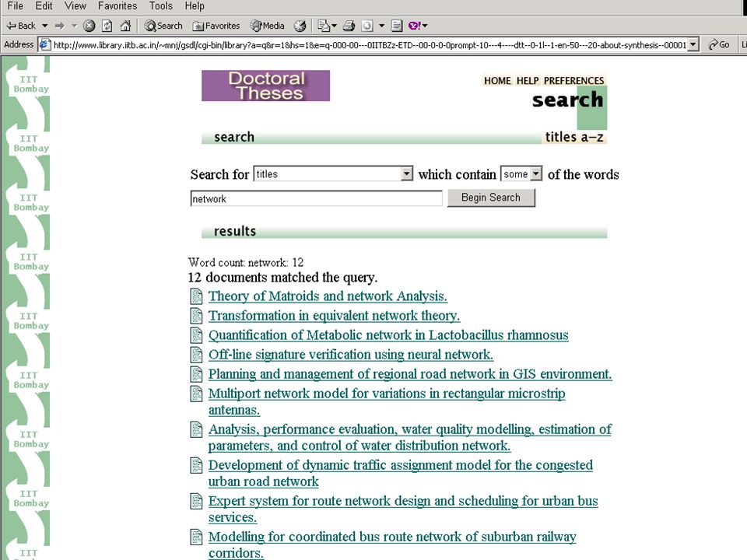Viewport: 747px width, 560px height.
Task: Open the File menu
Action: 16,5
